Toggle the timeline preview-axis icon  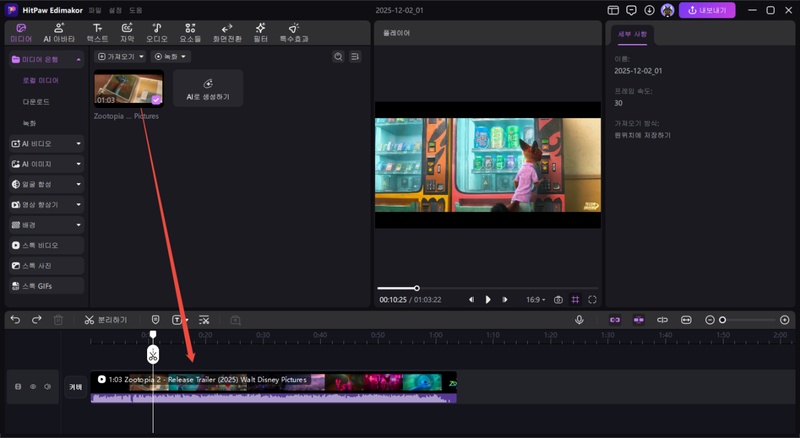662,320
